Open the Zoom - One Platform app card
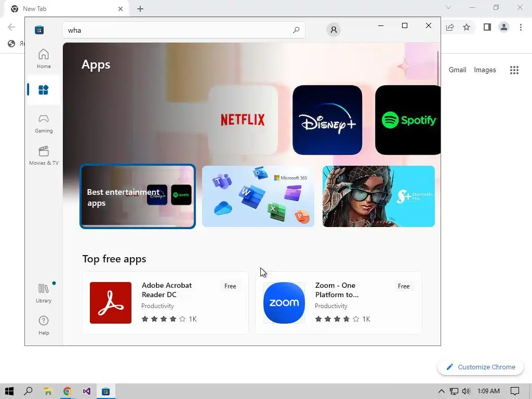This screenshot has height=399, width=532. (339, 302)
